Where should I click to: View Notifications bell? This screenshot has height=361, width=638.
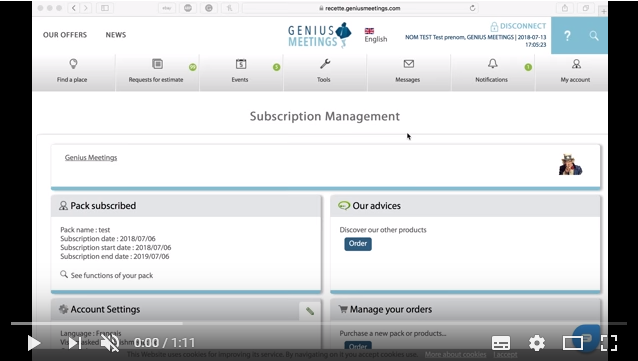click(492, 72)
